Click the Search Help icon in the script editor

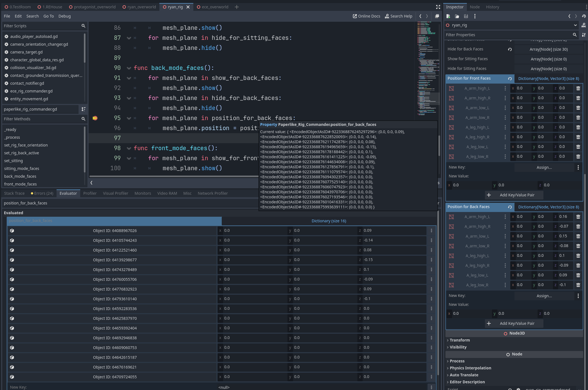[387, 16]
